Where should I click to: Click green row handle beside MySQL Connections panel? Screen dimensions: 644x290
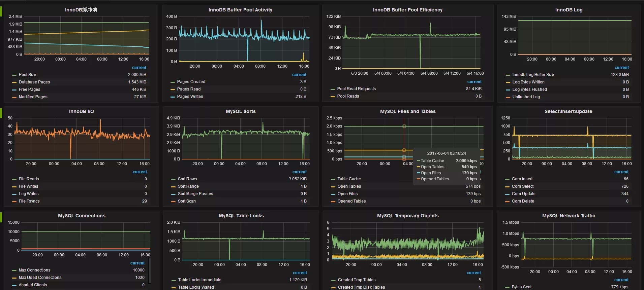(1, 217)
